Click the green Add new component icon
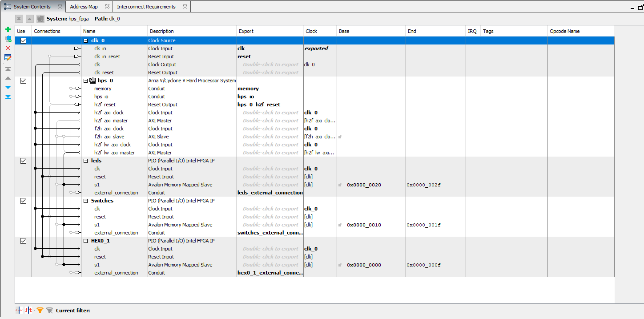The height and width of the screenshot is (319, 644). [x=8, y=29]
